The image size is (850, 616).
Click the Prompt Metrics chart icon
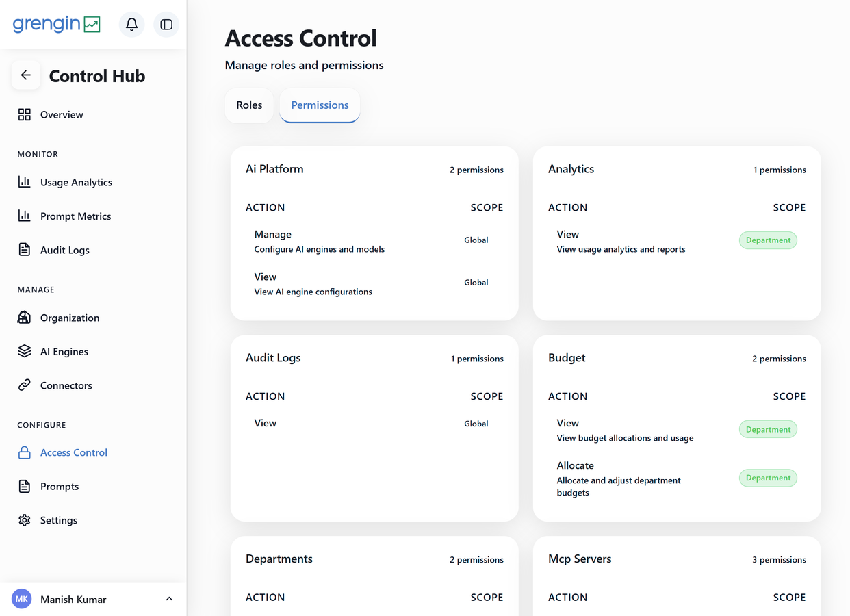click(x=25, y=216)
